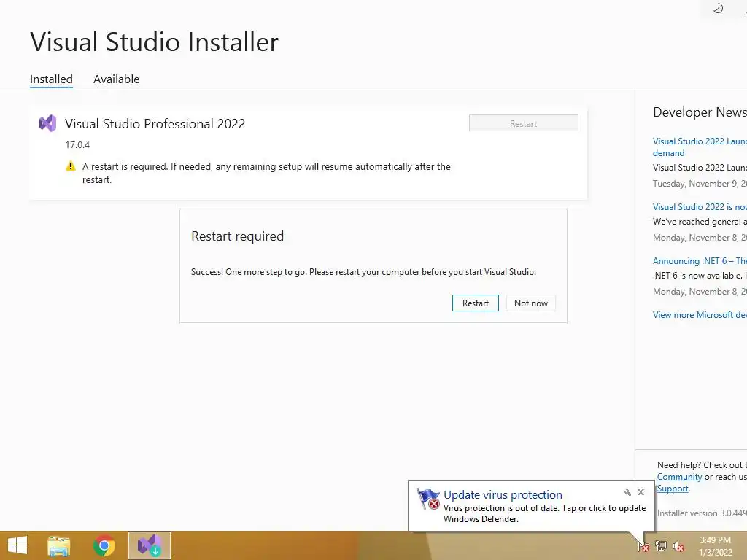Open the Support link
Viewport: 747px width, 560px height.
[x=673, y=488]
